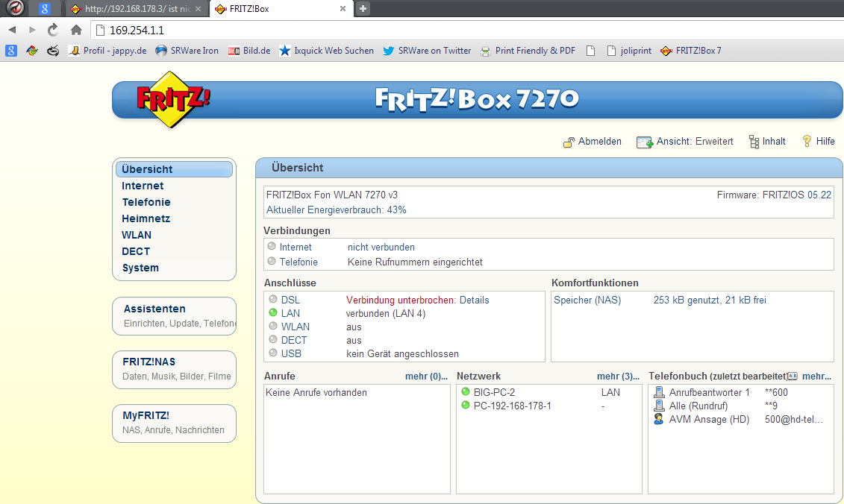Open Hilfe help link
Image resolution: width=844 pixels, height=504 pixels.
pyautogui.click(x=818, y=142)
